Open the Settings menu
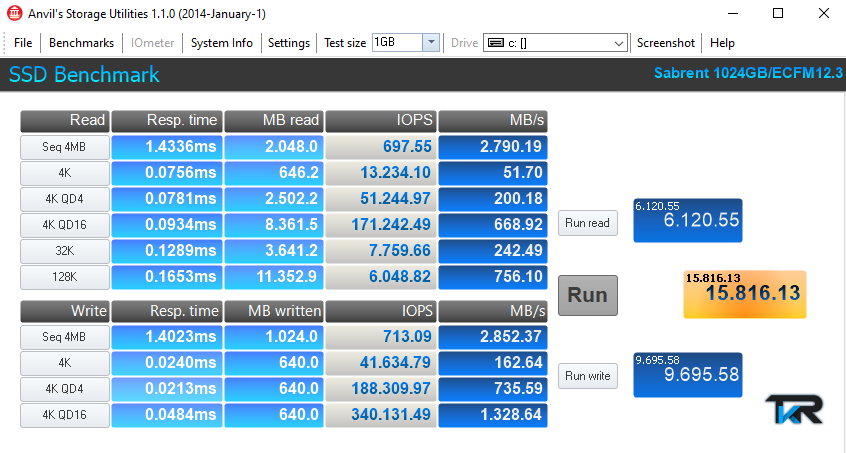Screen dimensions: 846x453 click(x=289, y=43)
